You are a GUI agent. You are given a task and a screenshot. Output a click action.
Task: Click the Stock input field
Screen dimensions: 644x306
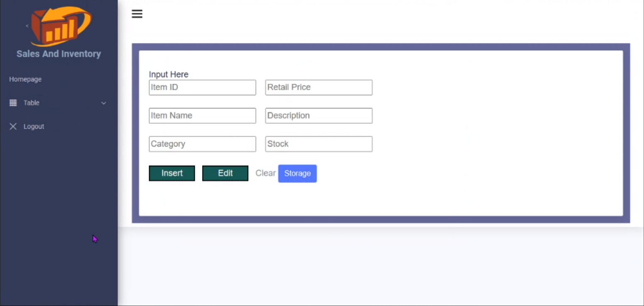tap(318, 144)
